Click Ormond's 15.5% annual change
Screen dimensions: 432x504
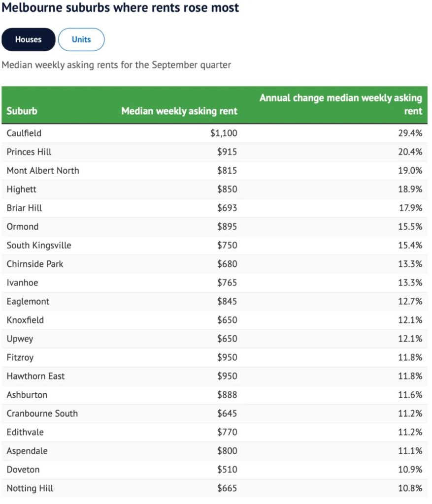pos(410,227)
